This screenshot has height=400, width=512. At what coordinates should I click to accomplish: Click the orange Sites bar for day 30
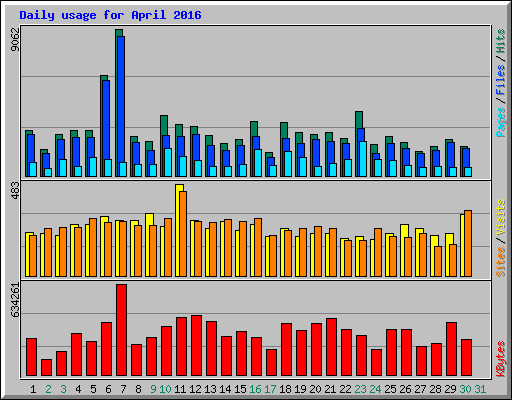[468, 244]
